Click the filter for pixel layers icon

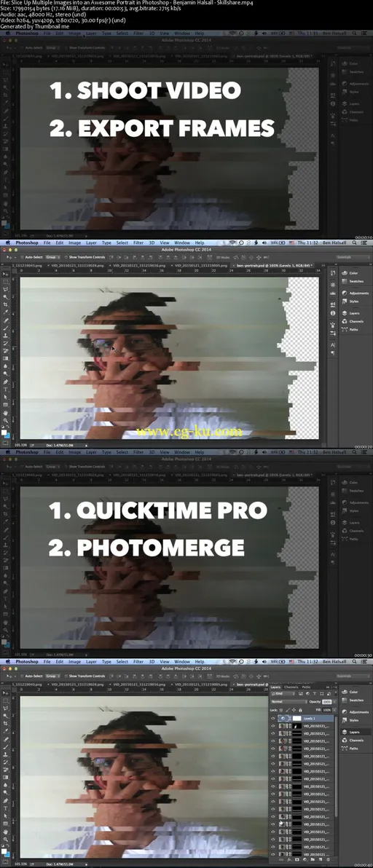coord(300,694)
